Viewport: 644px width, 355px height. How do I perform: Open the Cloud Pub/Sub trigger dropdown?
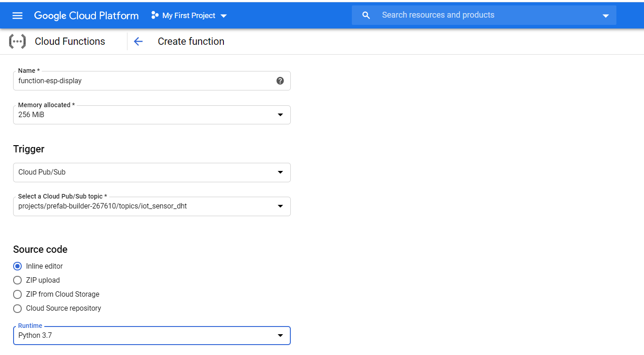click(x=152, y=172)
